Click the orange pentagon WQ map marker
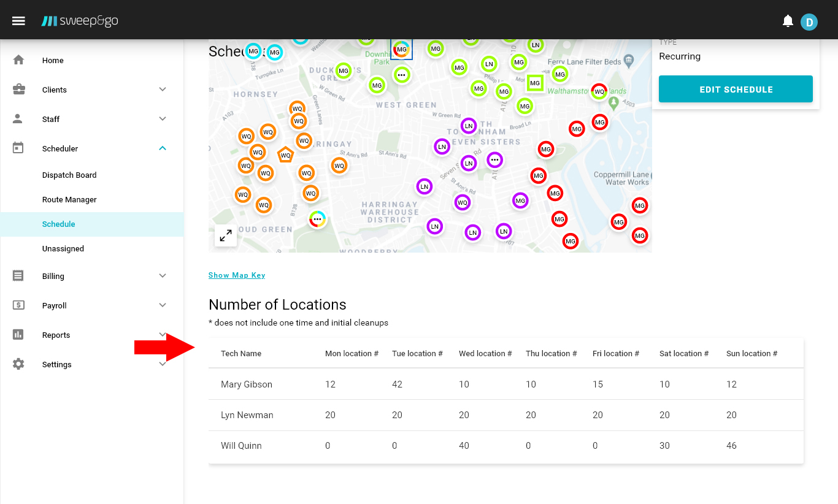This screenshot has height=504, width=838. pyautogui.click(x=285, y=156)
